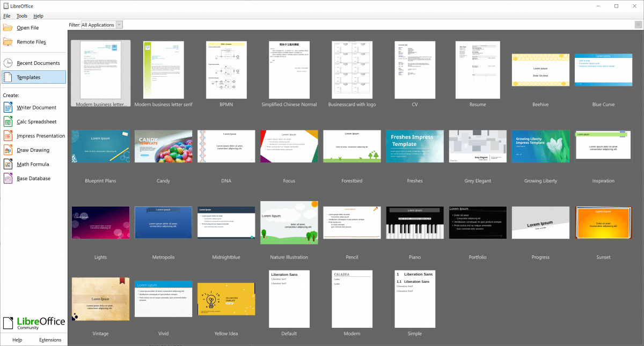
Task: Click the Impress Presentation icon
Action: 8,136
